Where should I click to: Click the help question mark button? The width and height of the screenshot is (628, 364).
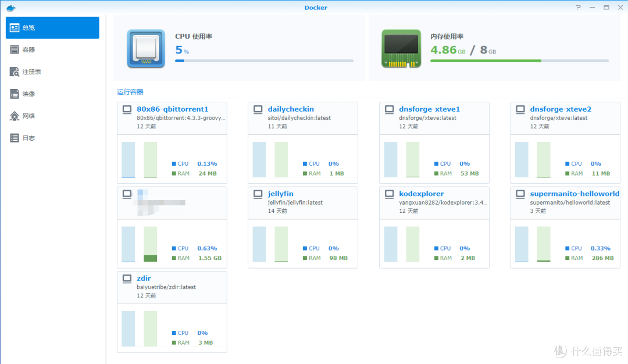[x=579, y=8]
